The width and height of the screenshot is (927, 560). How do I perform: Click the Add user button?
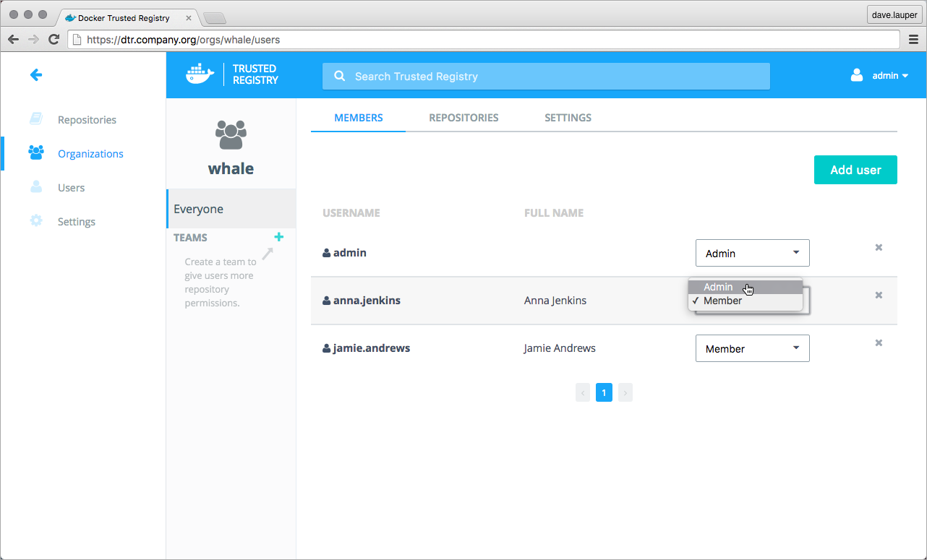pos(855,170)
